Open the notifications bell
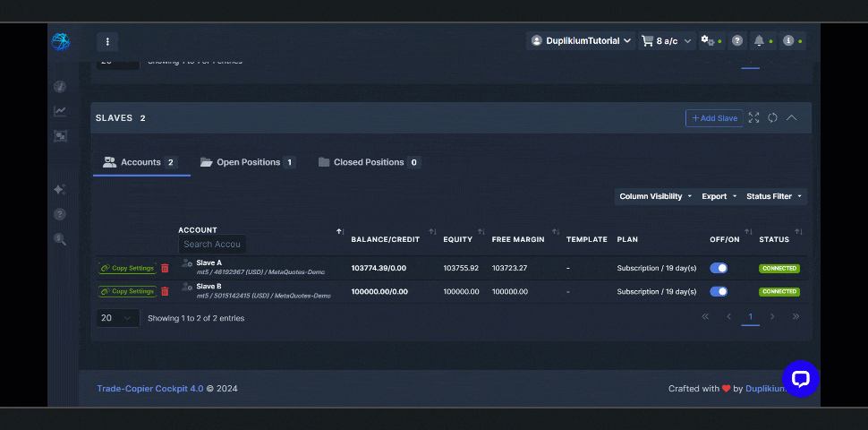 click(x=759, y=40)
